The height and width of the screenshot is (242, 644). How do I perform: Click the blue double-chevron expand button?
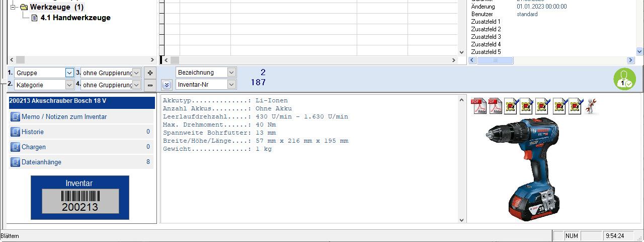pyautogui.click(x=167, y=85)
